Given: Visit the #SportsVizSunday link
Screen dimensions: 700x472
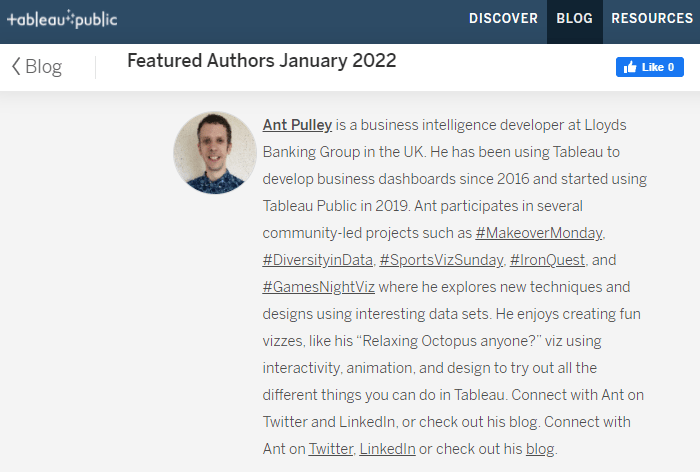Looking at the screenshot, I should point(441,260).
